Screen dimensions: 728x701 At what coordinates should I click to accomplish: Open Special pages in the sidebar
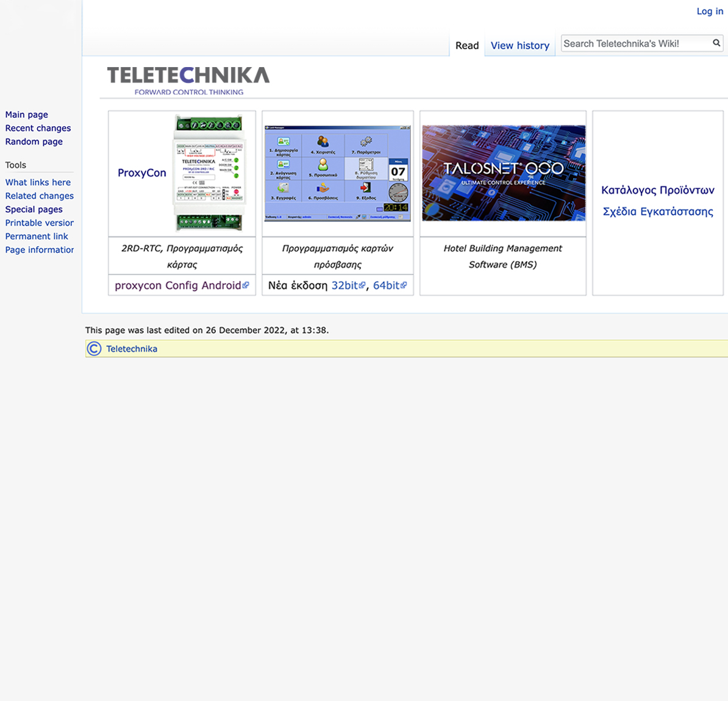[34, 209]
